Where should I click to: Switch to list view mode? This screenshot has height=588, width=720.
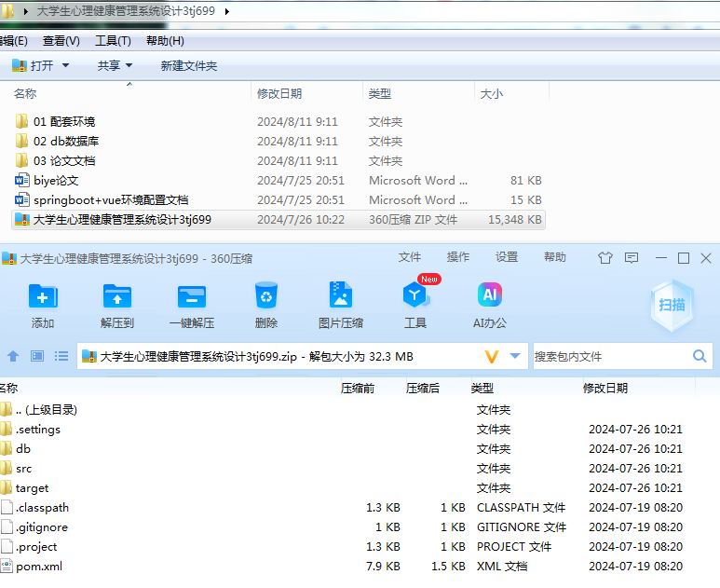61,356
